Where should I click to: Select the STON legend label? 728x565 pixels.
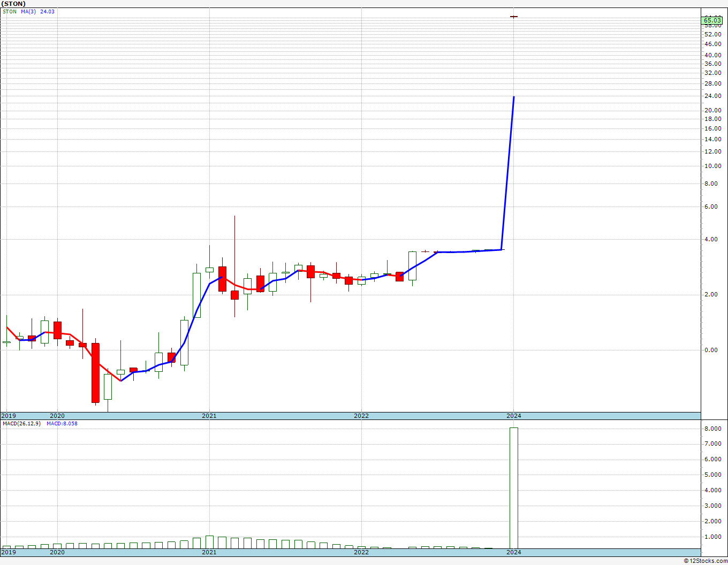[10, 12]
